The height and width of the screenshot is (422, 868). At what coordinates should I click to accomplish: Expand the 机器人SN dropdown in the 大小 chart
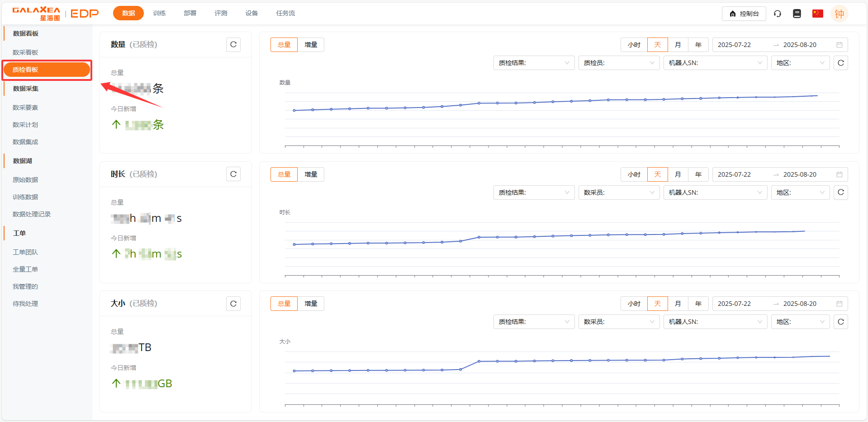[715, 322]
